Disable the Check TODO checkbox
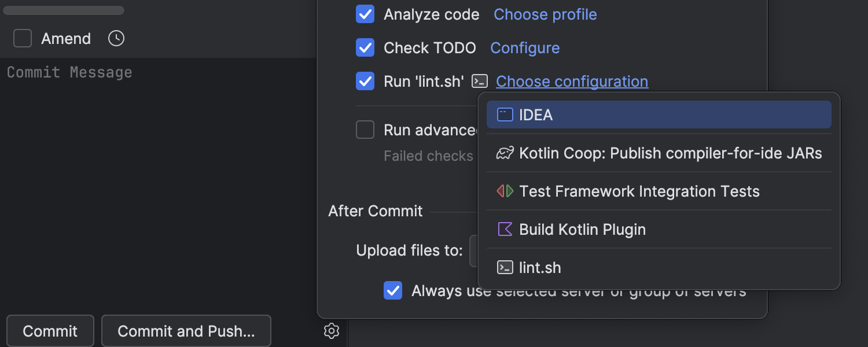 click(x=365, y=48)
